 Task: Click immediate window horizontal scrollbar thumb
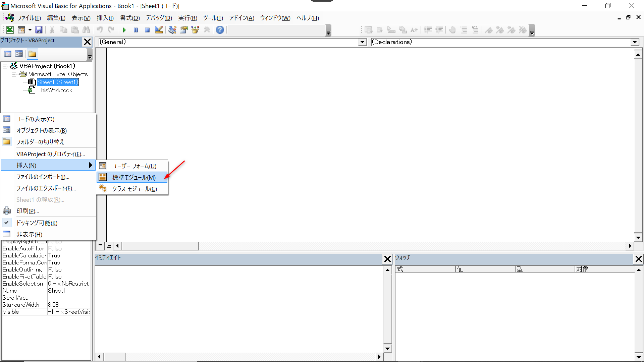point(115,357)
